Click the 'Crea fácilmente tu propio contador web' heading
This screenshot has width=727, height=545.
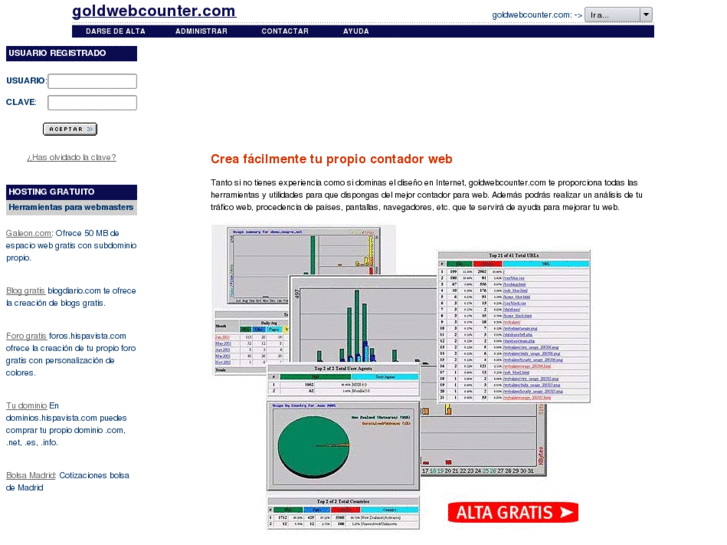332,159
